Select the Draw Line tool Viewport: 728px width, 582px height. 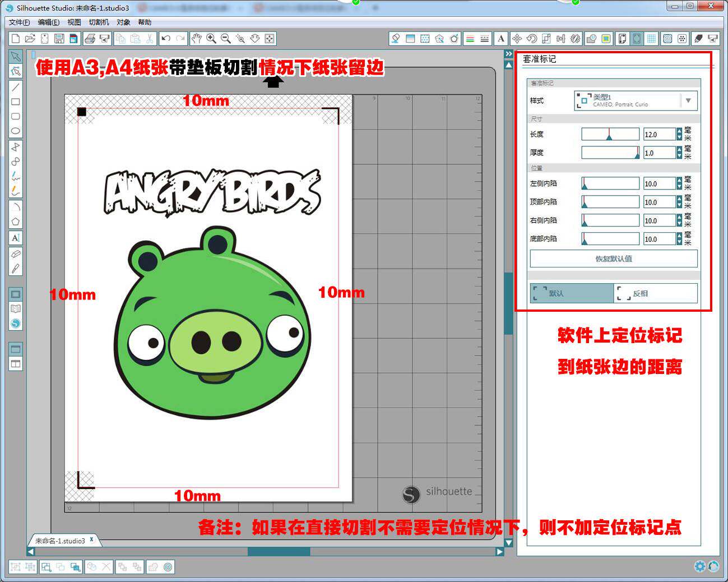tap(16, 87)
